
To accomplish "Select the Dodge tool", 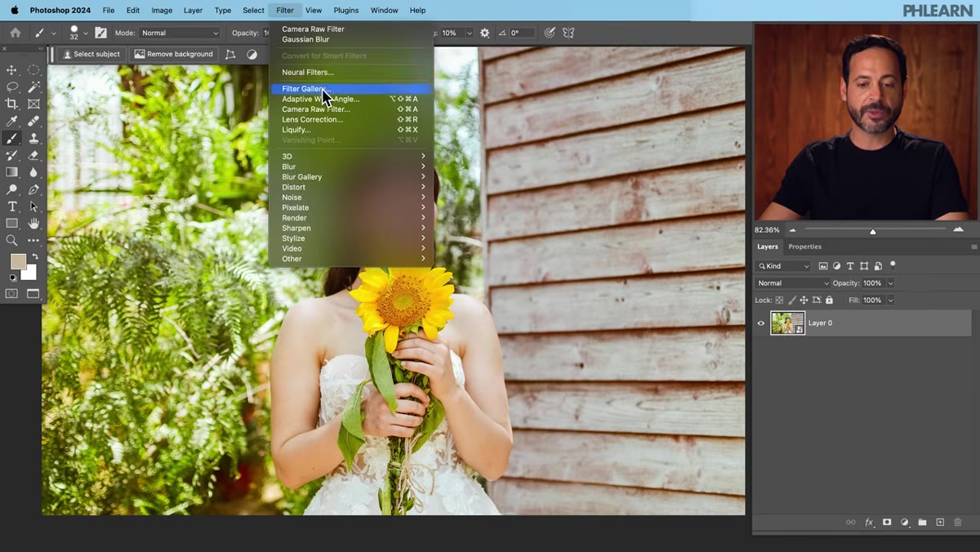I will tap(12, 189).
